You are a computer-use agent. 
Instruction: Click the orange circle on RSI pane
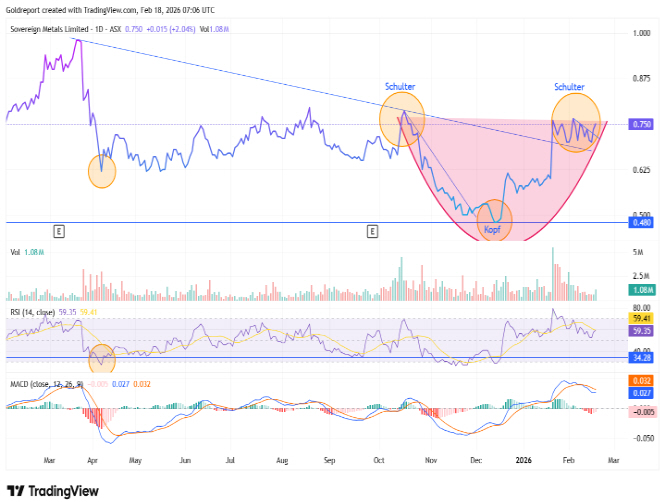pos(102,355)
